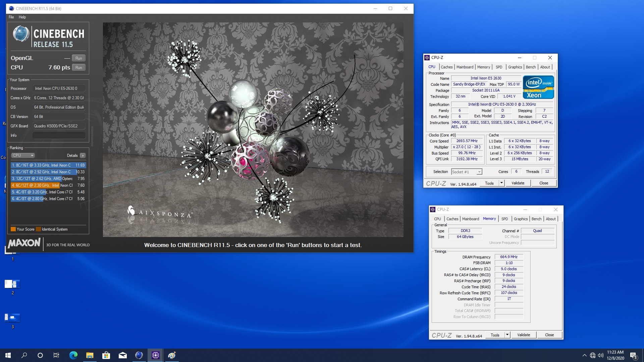Open the CPU ranking type dropdown
Image resolution: width=644 pixels, height=362 pixels.
tap(23, 156)
